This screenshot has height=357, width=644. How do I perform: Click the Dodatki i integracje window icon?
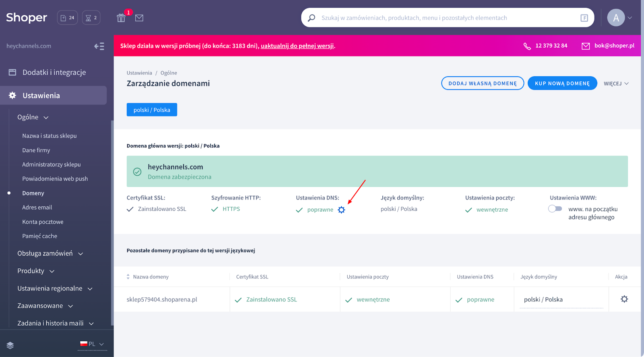click(12, 73)
